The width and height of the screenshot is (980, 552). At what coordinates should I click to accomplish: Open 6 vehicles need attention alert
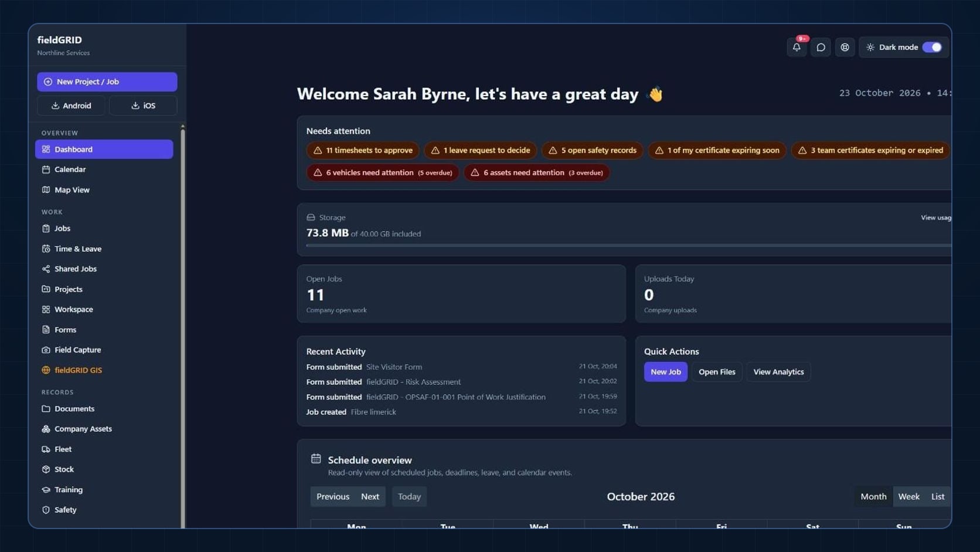383,173
